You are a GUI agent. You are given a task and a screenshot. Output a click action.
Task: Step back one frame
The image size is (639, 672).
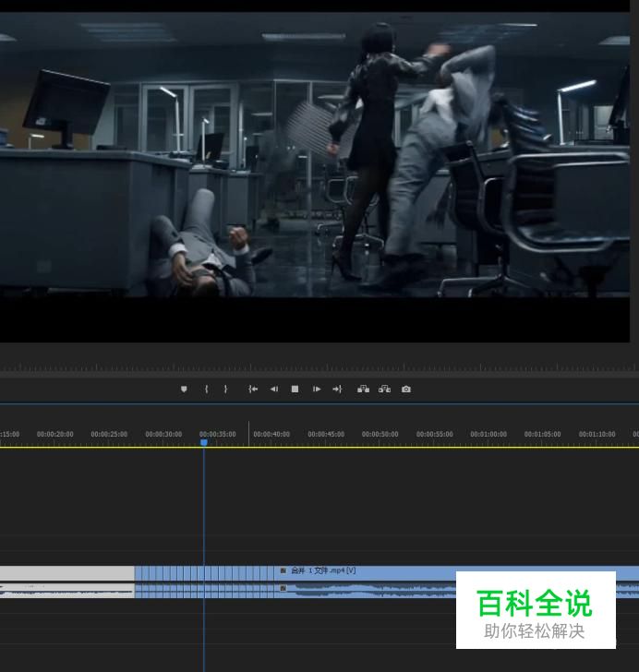coord(274,390)
